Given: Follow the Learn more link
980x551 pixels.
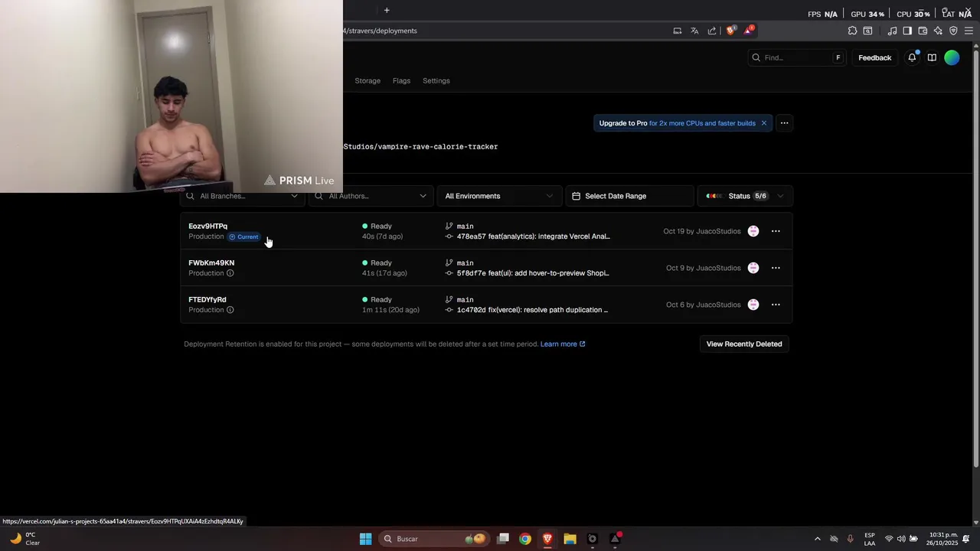Looking at the screenshot, I should click(x=563, y=344).
